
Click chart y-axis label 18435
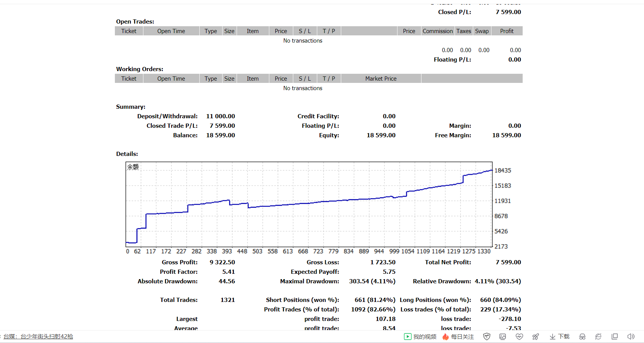[x=502, y=170]
